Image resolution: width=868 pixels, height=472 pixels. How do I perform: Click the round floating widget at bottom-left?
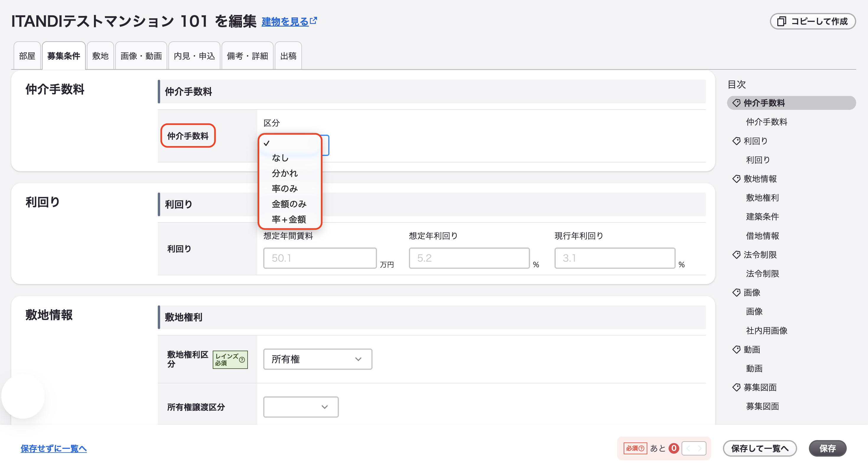23,397
